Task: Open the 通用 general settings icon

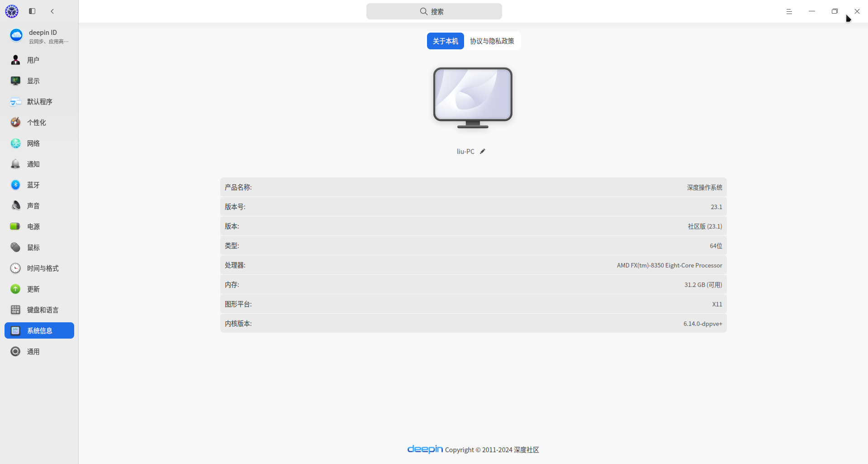Action: [15, 351]
